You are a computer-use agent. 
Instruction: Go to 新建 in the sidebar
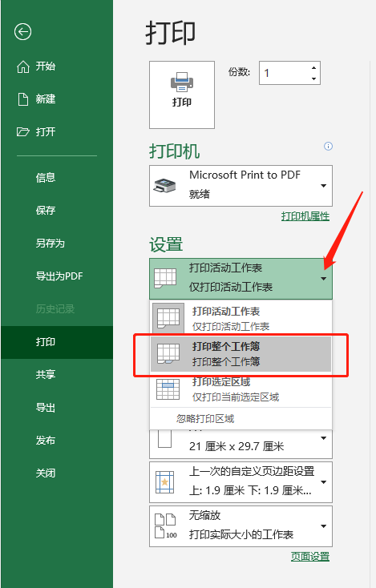tap(46, 99)
